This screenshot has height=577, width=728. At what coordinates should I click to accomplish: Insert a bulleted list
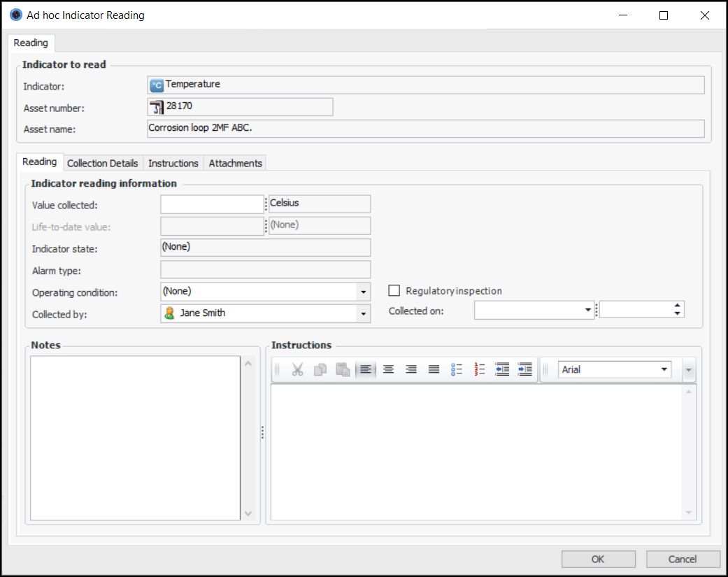click(457, 370)
